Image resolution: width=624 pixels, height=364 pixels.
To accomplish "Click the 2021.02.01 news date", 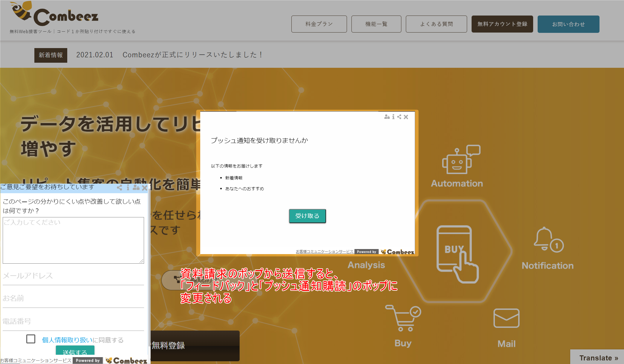I will [x=94, y=55].
